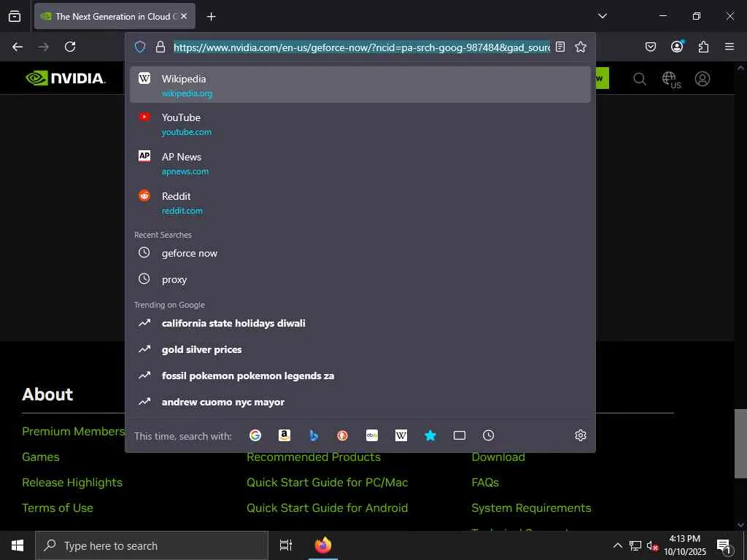Open Download footer link
Viewport: 747px width, 560px height.
point(498,456)
